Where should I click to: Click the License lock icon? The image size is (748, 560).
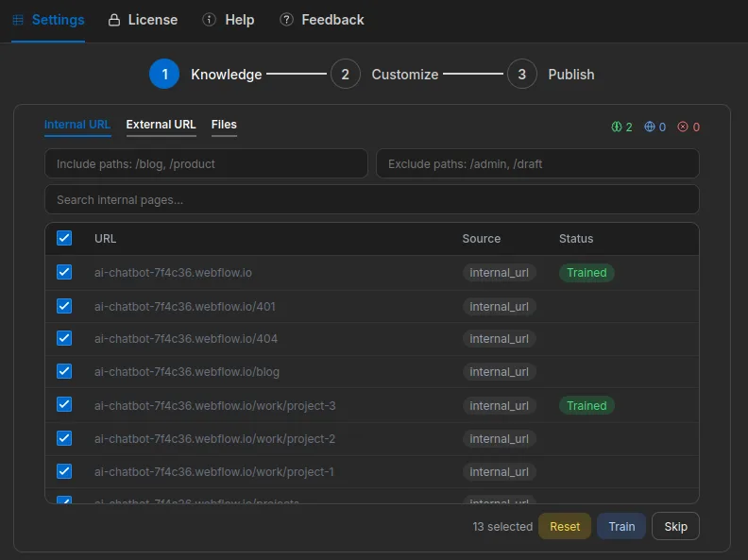(x=114, y=20)
